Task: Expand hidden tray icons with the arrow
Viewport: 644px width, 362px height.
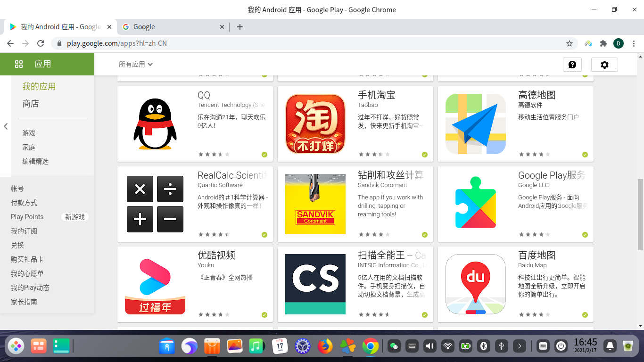Action: click(520, 346)
